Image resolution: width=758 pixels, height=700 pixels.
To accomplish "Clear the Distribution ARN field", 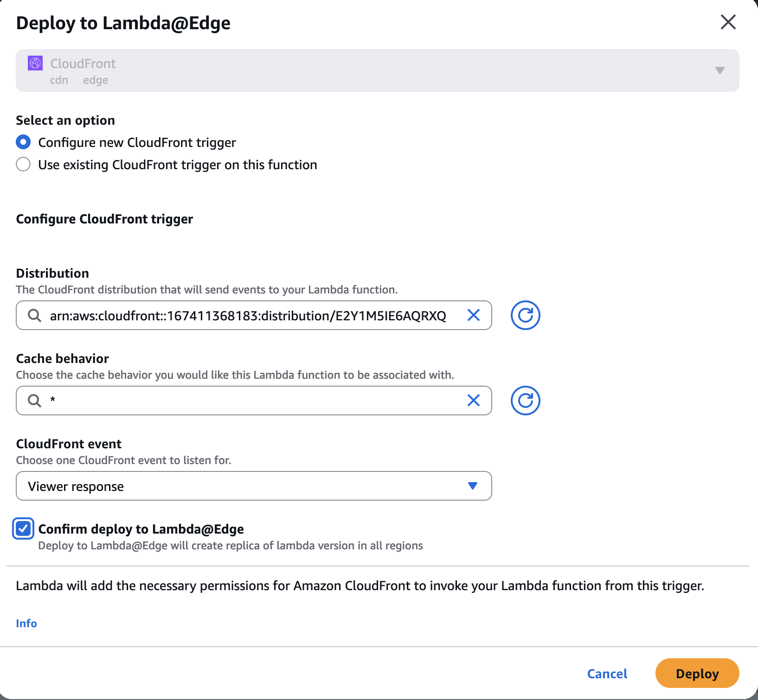I will pyautogui.click(x=473, y=315).
